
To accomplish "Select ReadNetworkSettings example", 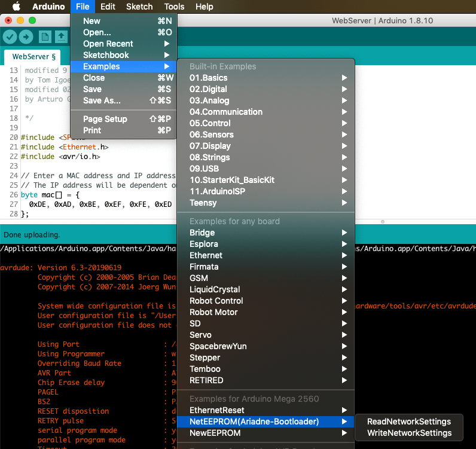I will click(x=409, y=421).
